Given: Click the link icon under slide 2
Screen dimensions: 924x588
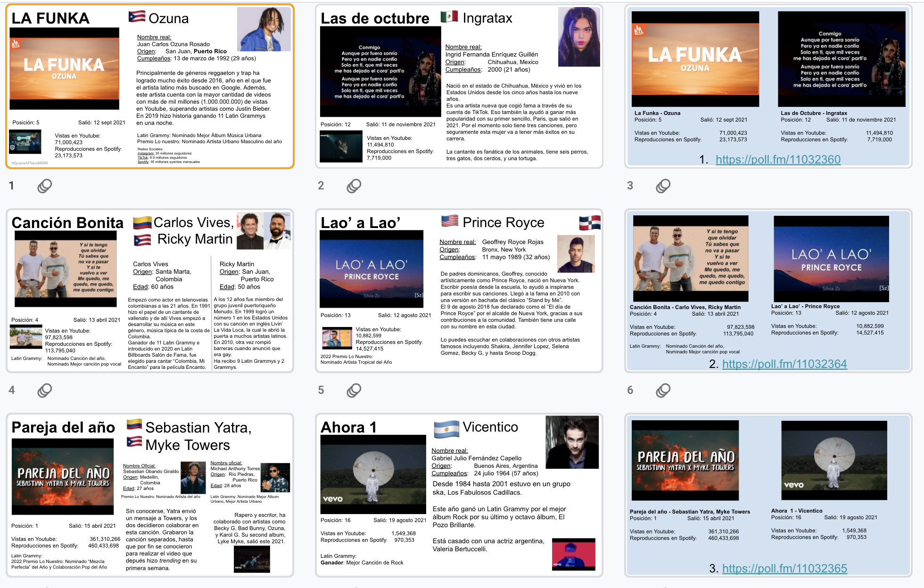Looking at the screenshot, I should (x=354, y=186).
